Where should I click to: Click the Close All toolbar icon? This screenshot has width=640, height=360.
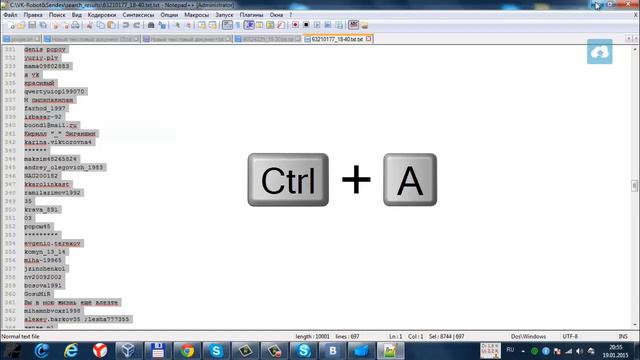66,25
